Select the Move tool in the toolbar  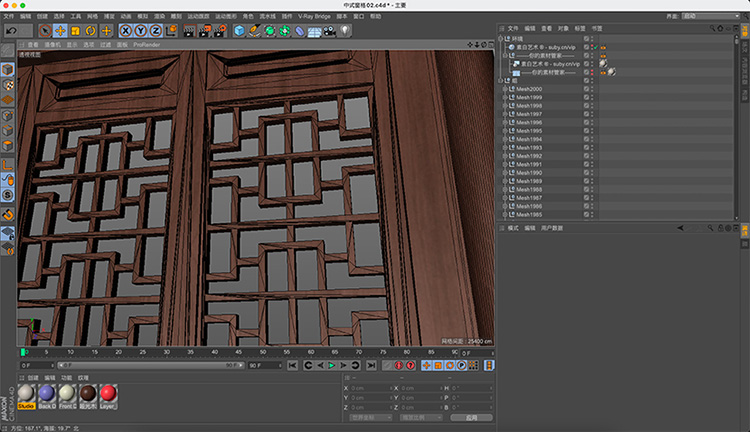coord(60,31)
